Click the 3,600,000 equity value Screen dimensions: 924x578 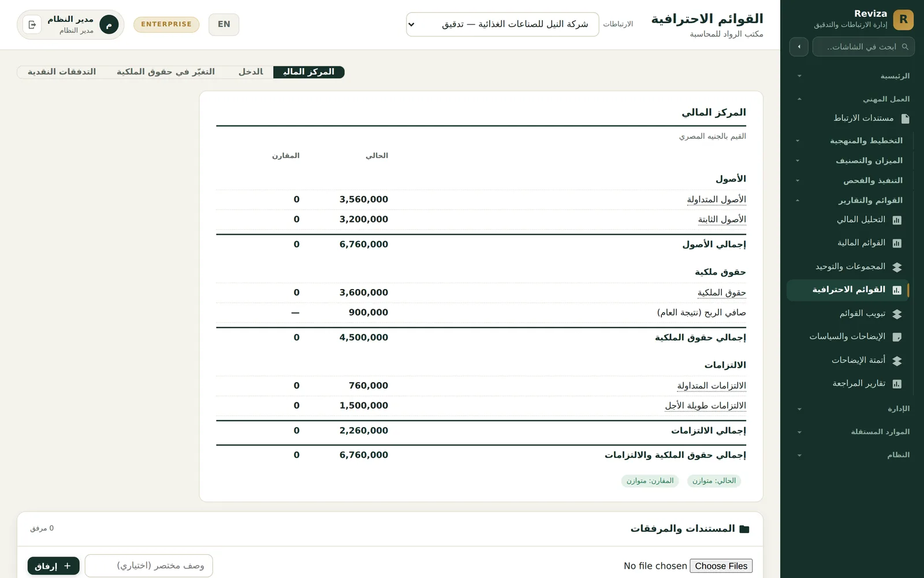(364, 293)
